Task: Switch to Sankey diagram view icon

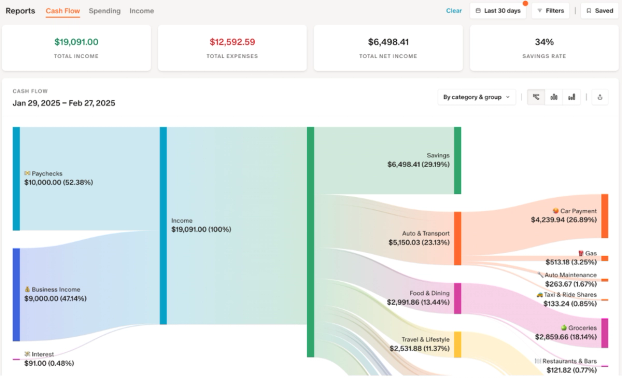Action: click(x=536, y=97)
